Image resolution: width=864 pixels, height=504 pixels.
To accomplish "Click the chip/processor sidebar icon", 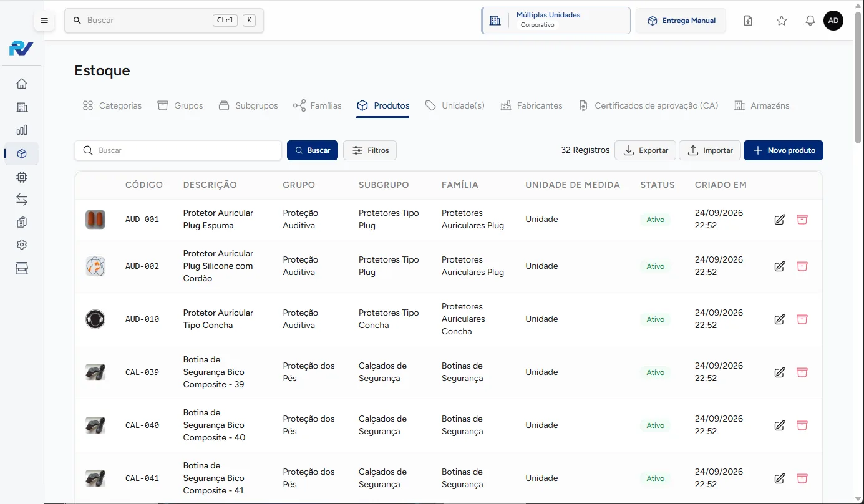I will pyautogui.click(x=22, y=177).
